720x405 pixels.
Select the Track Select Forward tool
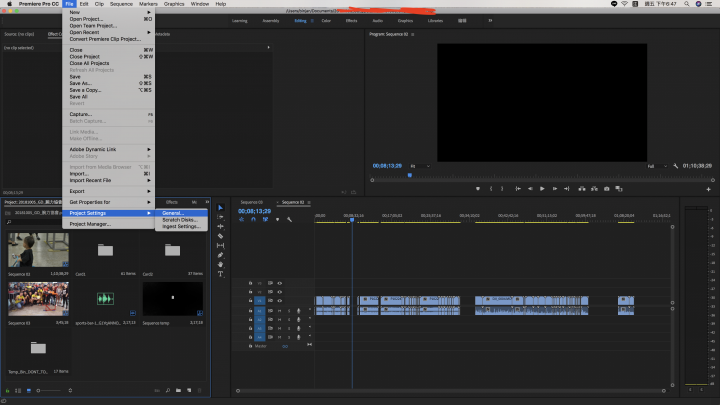(x=220, y=217)
